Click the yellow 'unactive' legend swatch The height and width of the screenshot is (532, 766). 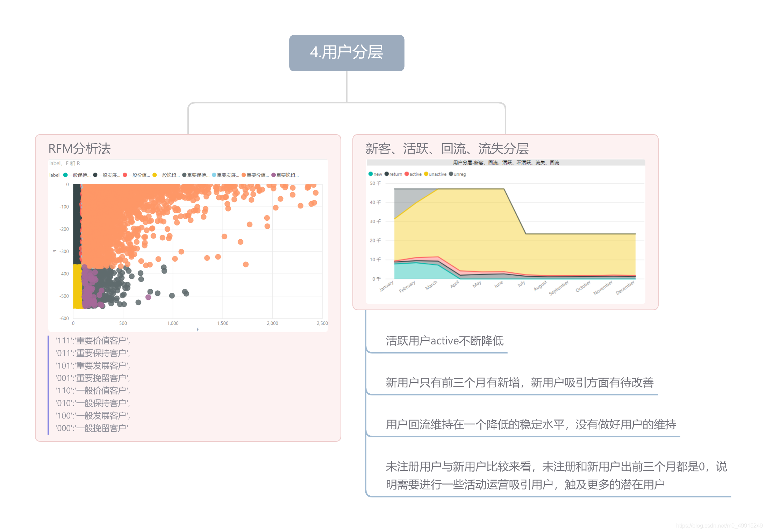pyautogui.click(x=426, y=174)
